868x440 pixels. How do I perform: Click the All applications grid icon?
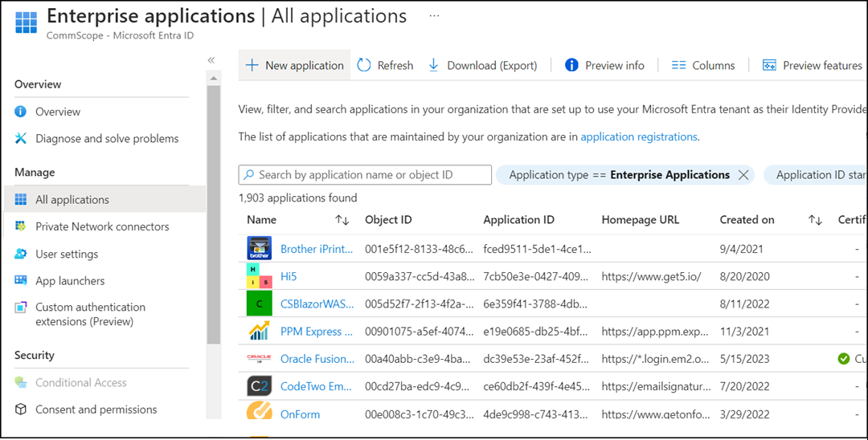pos(20,199)
